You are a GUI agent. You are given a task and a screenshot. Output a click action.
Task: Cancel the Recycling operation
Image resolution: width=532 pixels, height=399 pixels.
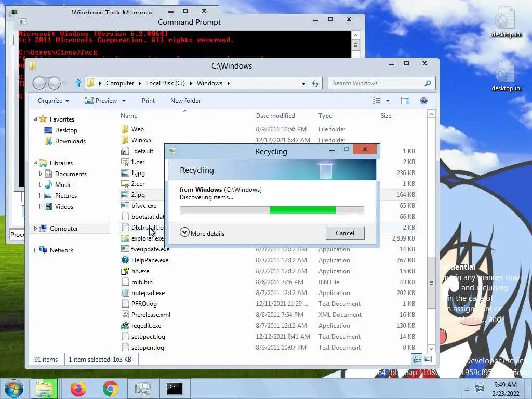click(x=345, y=233)
